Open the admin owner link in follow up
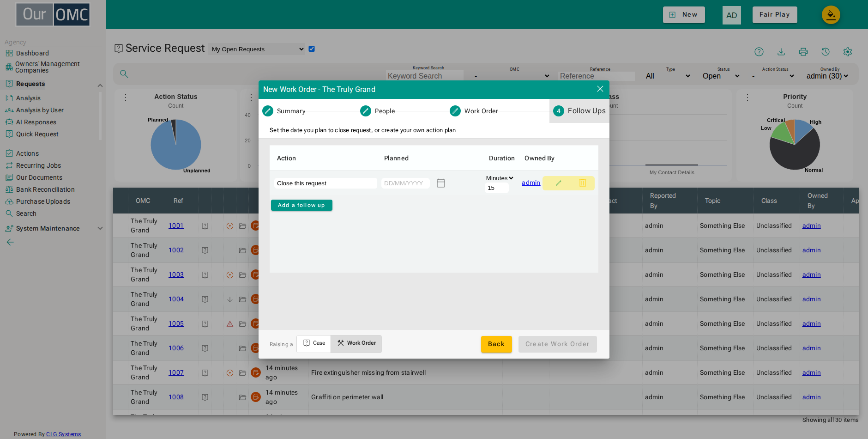868x439 pixels. click(x=531, y=183)
